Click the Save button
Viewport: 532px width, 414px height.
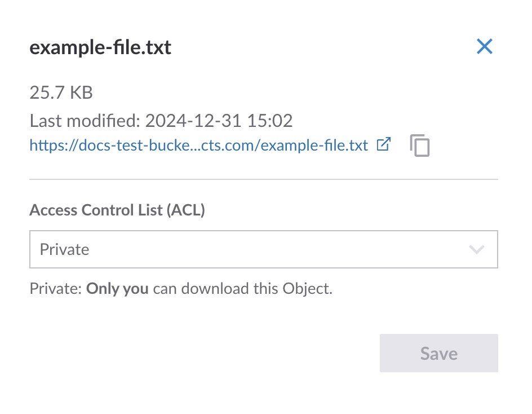[x=438, y=353]
